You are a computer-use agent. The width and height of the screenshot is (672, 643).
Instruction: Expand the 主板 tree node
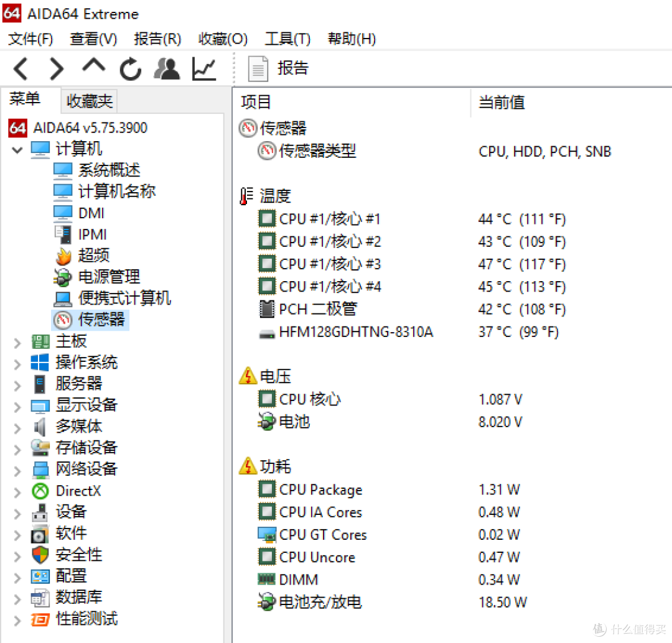tap(17, 342)
